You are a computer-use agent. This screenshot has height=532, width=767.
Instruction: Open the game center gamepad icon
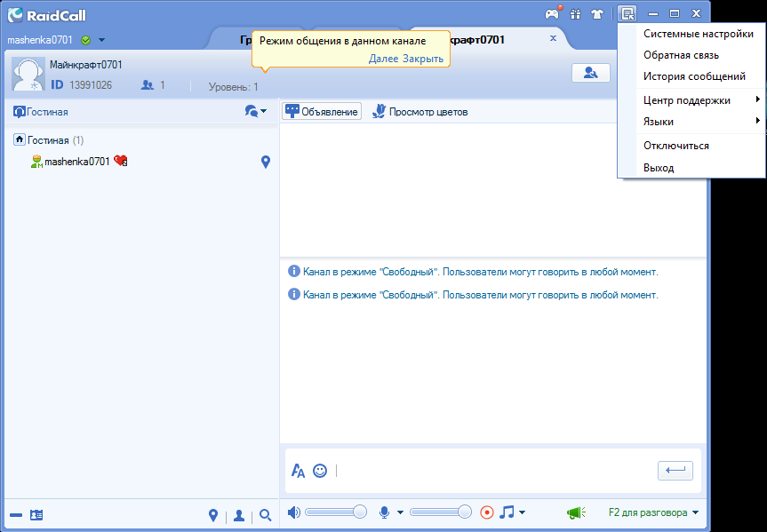552,13
